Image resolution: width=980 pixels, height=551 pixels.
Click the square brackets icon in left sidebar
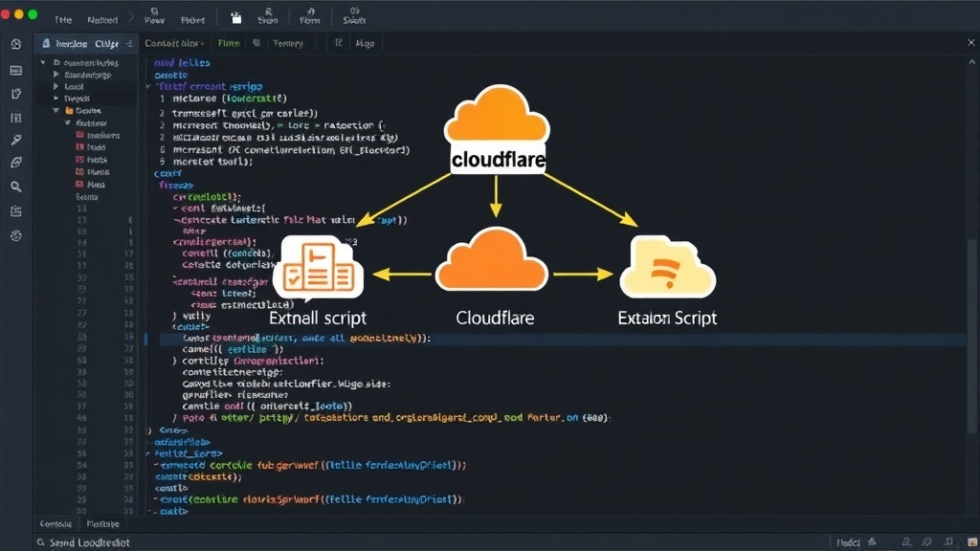click(16, 118)
